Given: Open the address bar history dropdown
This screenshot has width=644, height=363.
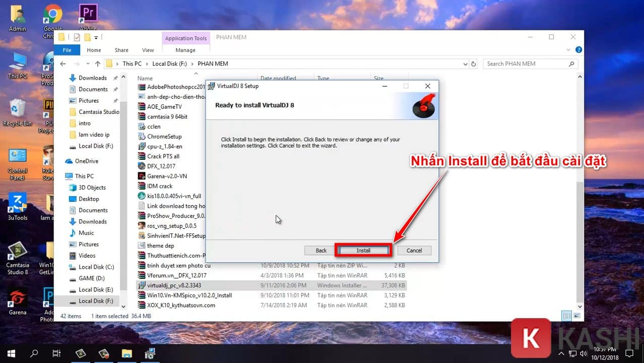Looking at the screenshot, I should pyautogui.click(x=465, y=64).
